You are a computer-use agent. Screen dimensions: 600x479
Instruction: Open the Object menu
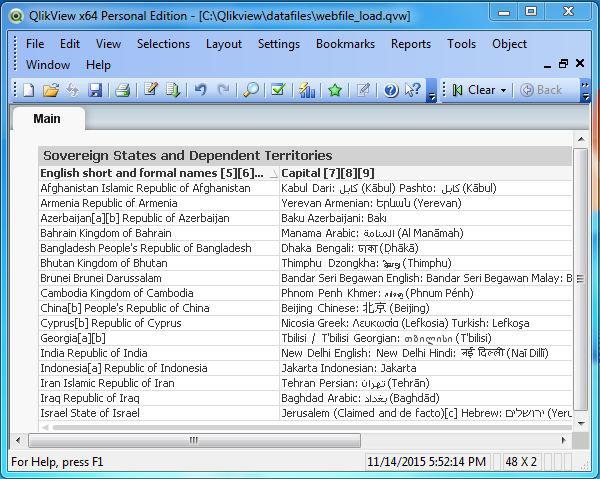tap(509, 44)
